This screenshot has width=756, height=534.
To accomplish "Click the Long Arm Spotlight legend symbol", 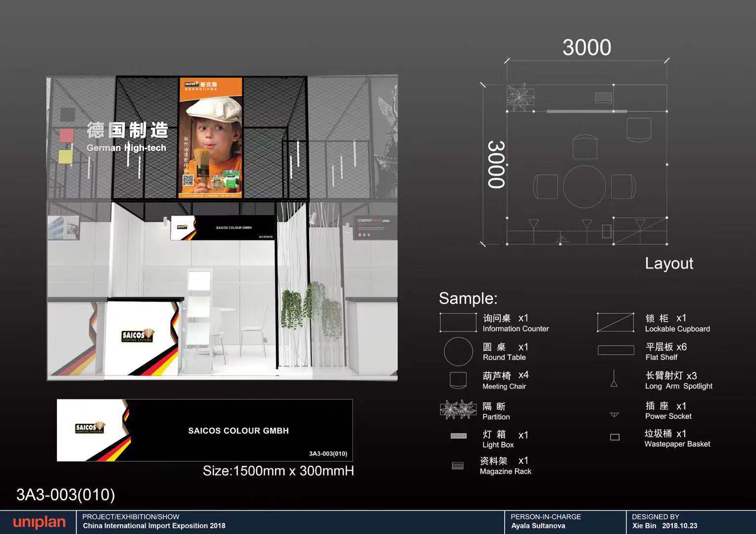I will (614, 379).
